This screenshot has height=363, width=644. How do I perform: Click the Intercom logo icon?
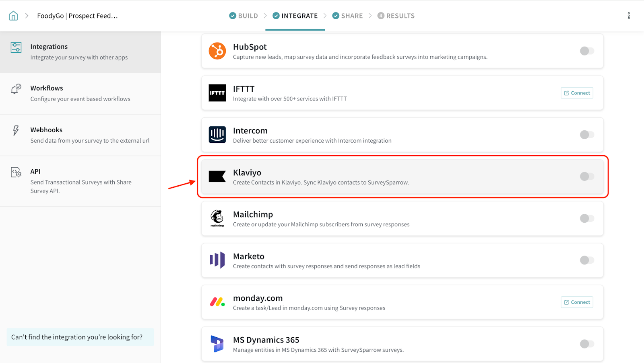(x=217, y=135)
